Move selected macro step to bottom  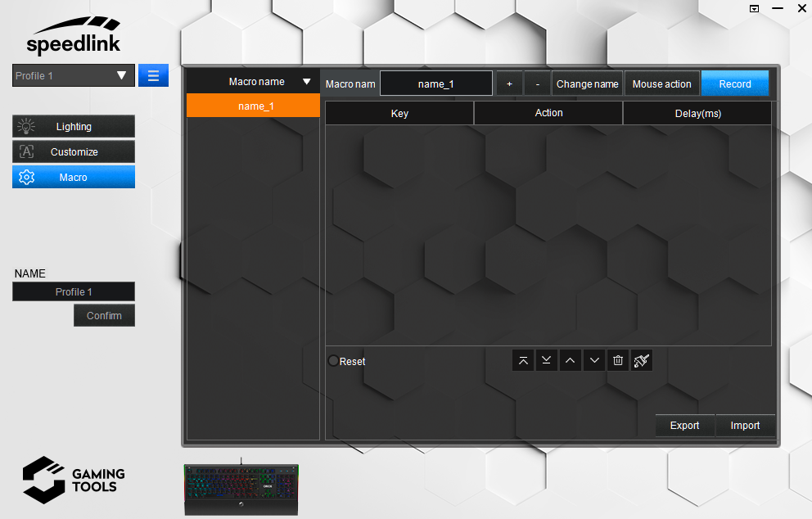[547, 361]
